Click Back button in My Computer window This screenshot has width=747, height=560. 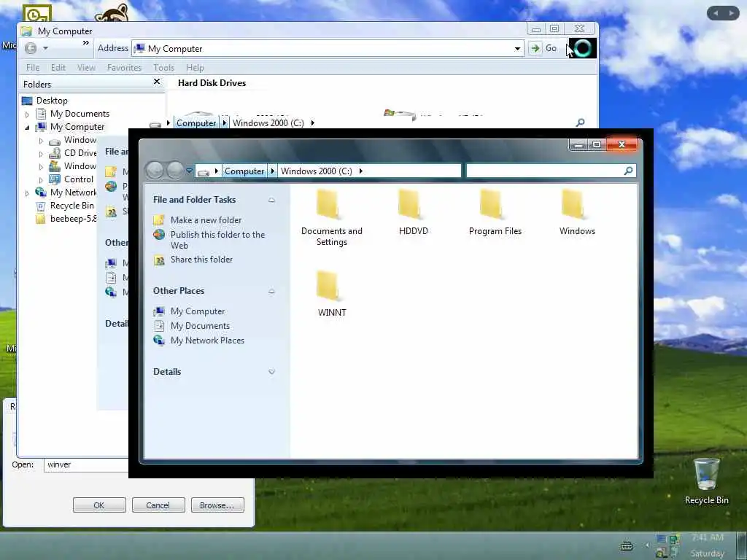31,48
